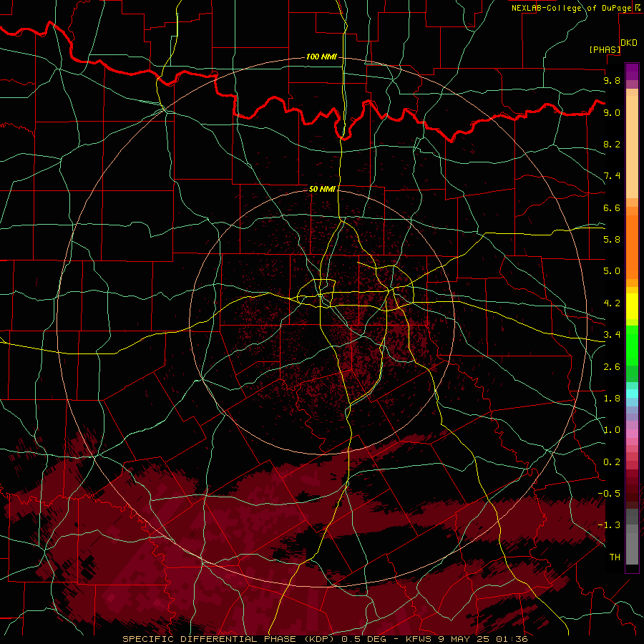Click the 5.8 scale value
The height and width of the screenshot is (644, 644).
click(x=612, y=240)
